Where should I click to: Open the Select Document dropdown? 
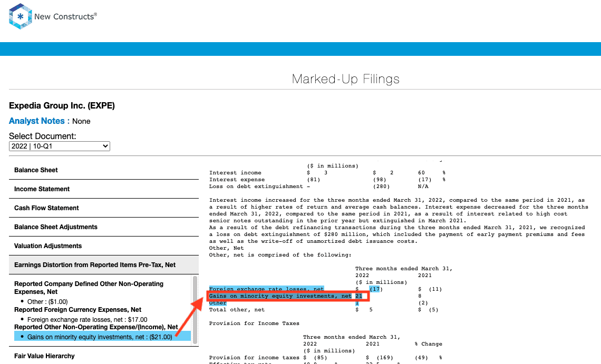60,146
